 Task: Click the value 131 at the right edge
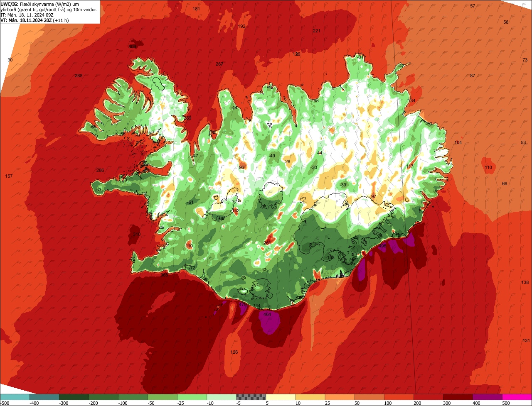526,340
